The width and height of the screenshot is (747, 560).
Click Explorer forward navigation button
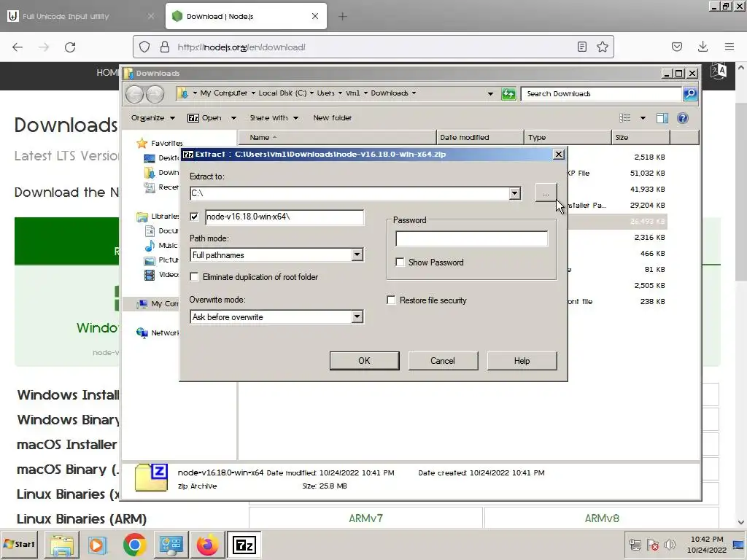(155, 94)
